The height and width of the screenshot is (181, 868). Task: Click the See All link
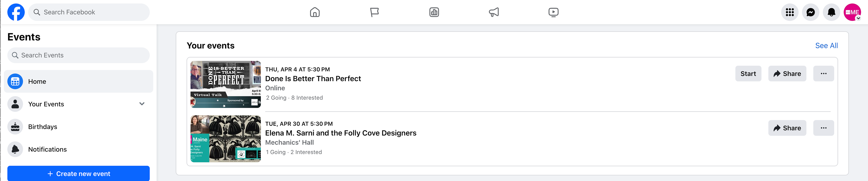tap(826, 46)
